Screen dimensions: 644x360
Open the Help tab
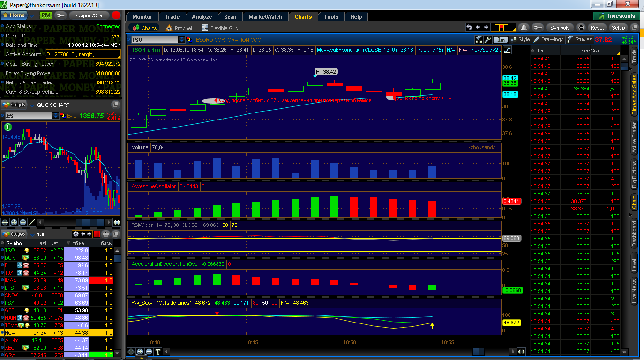click(356, 16)
